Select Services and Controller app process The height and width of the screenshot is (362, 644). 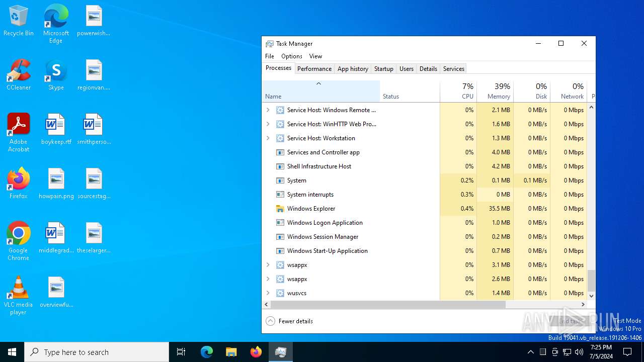click(425, 152)
